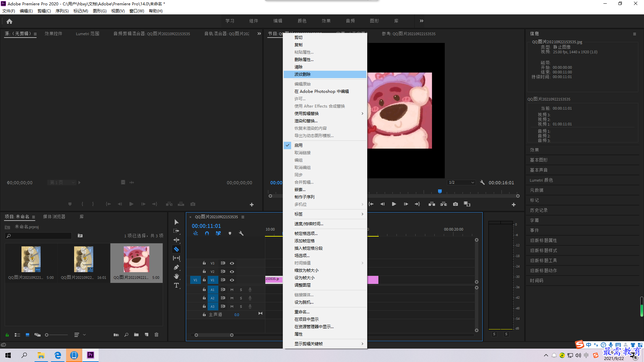
Task: Show more workspaces chevron
Action: click(422, 21)
